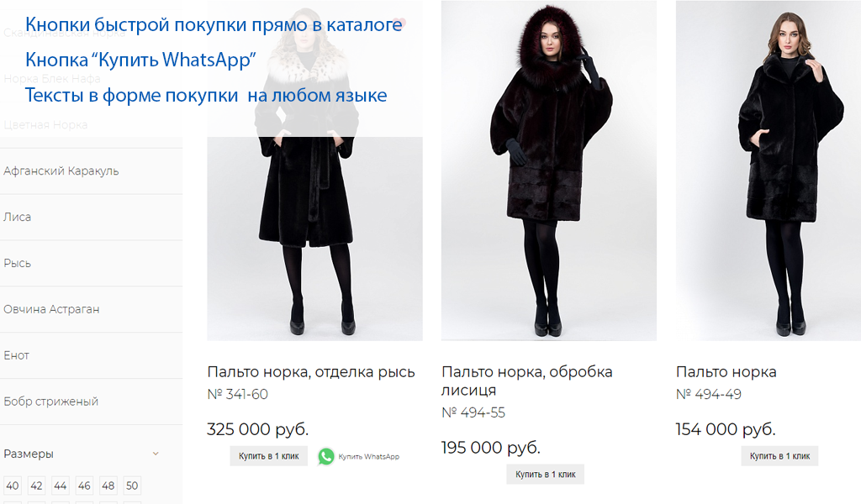Buy in 1 click coat № 341-60

[x=268, y=456]
